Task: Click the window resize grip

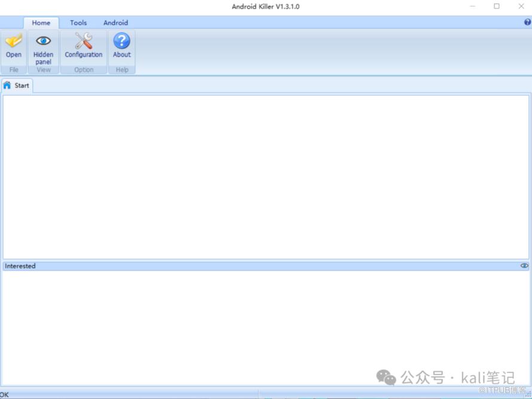Action: [x=528, y=395]
